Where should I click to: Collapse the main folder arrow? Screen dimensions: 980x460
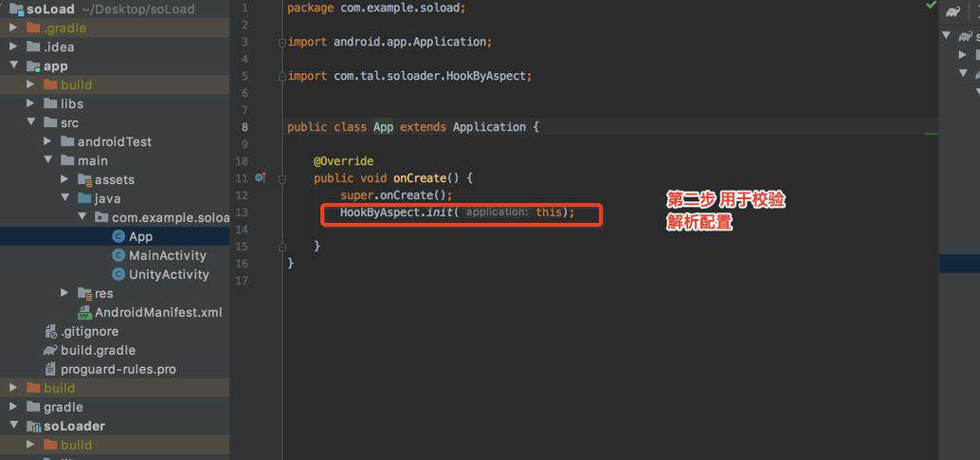[47, 160]
